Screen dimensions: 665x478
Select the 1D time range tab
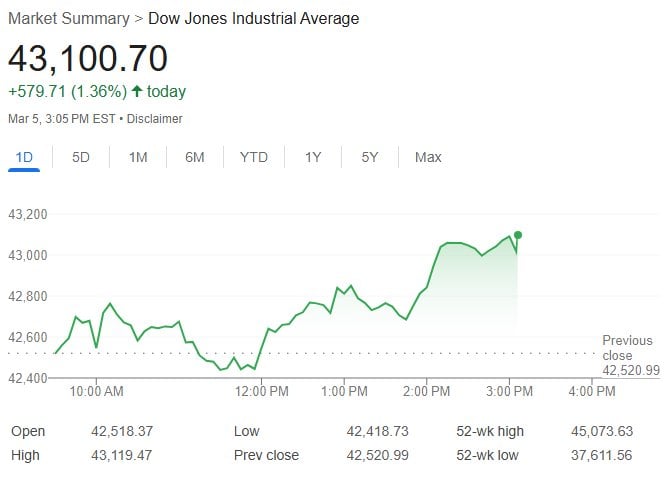click(25, 157)
